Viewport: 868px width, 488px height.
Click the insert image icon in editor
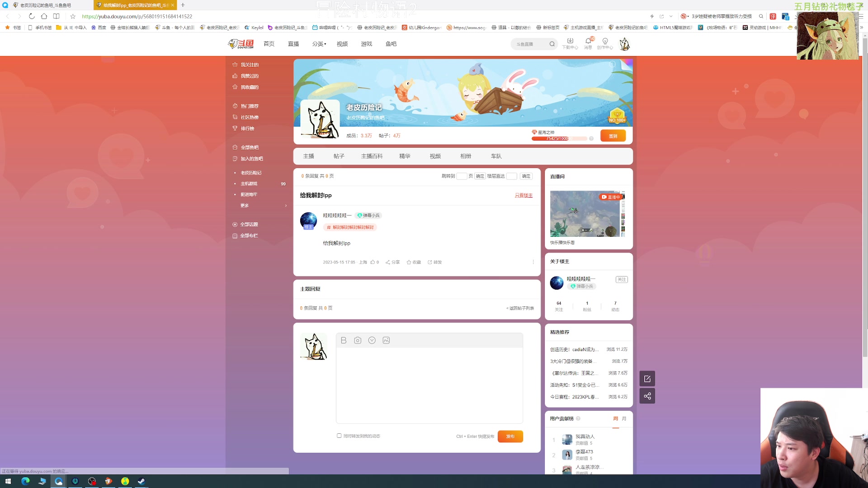click(386, 340)
